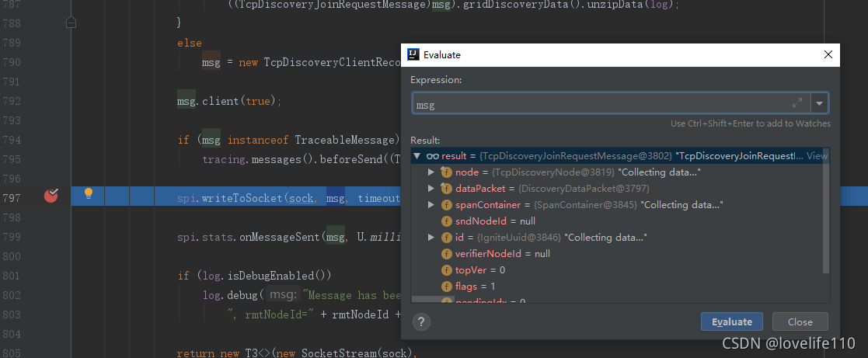Click the expand expression field icon

click(797, 103)
